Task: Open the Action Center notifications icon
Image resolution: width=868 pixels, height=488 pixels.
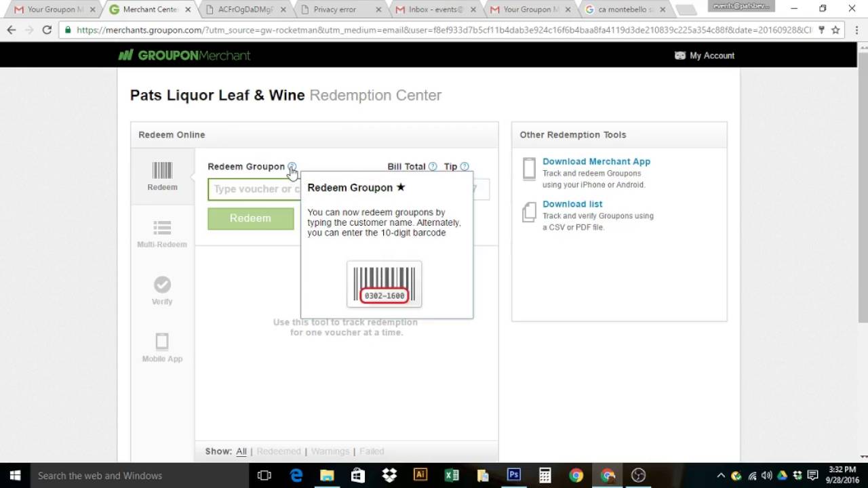Action: coord(812,476)
